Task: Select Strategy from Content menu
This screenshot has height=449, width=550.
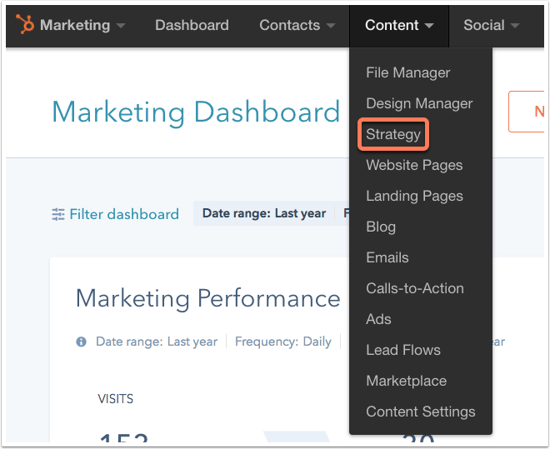Action: click(x=393, y=134)
